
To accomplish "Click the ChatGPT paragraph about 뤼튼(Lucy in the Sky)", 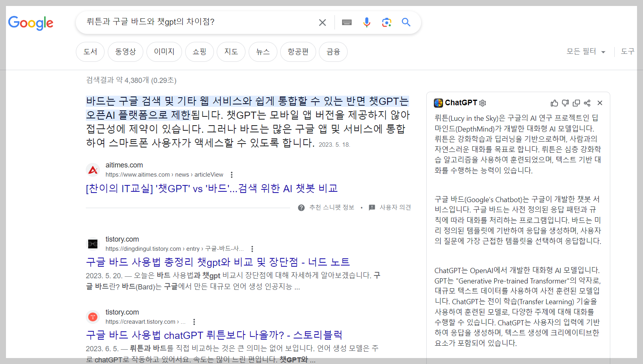I will [x=518, y=144].
